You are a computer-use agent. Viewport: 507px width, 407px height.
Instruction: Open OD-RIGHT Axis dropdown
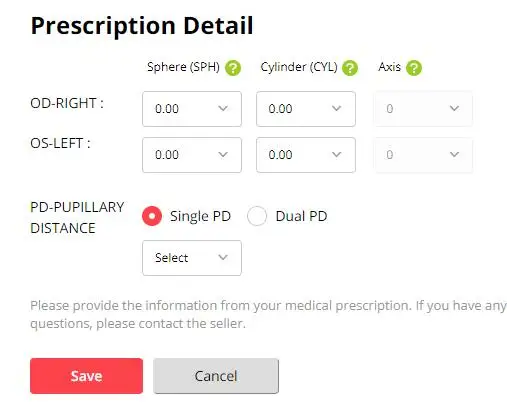[423, 109]
